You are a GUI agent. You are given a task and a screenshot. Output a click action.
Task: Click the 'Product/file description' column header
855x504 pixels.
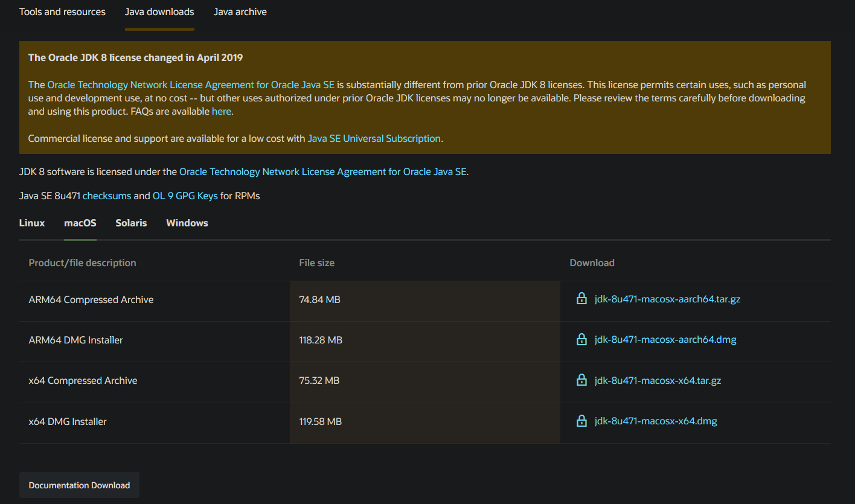83,263
